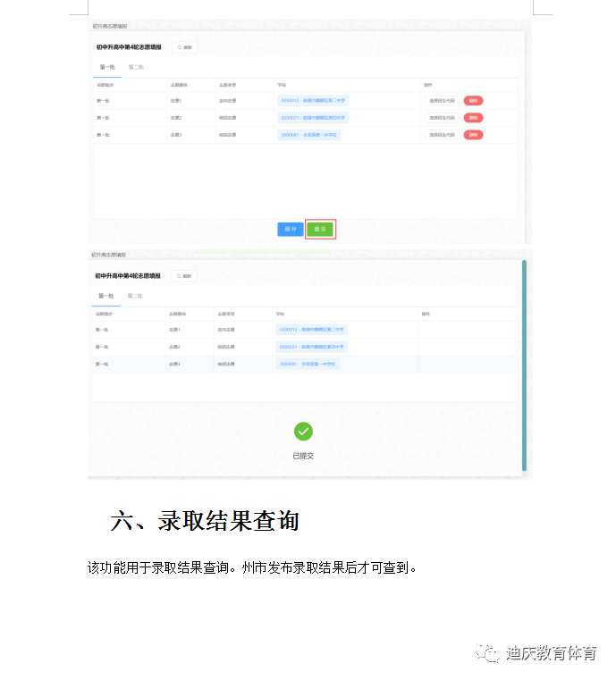
Task: Click the green 提交 submit button
Action: 320,229
